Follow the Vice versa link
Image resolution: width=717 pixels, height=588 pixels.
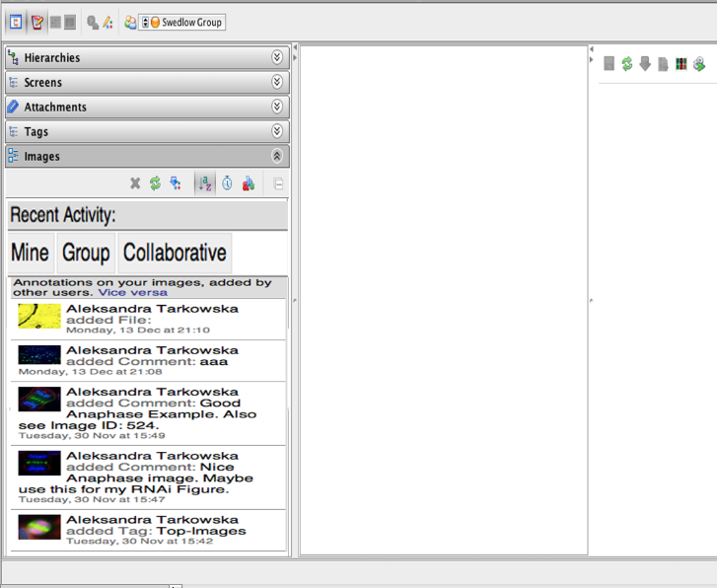[132, 292]
